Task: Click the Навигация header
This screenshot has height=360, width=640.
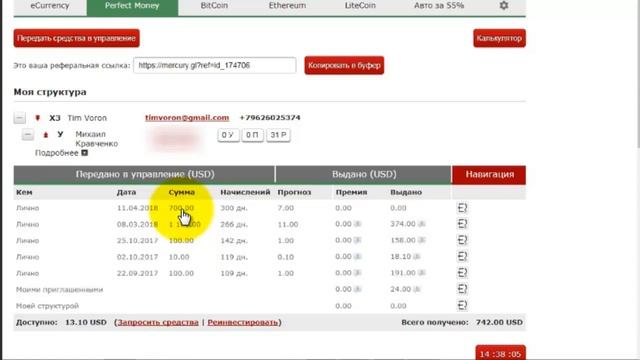Action: point(489,174)
